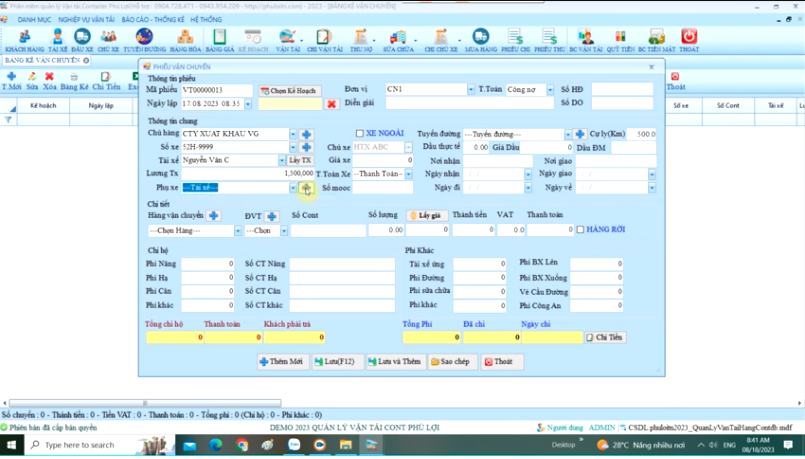805x459 pixels.
Task: Open the SỬA CHỮA toolbar icon
Action: 398,41
